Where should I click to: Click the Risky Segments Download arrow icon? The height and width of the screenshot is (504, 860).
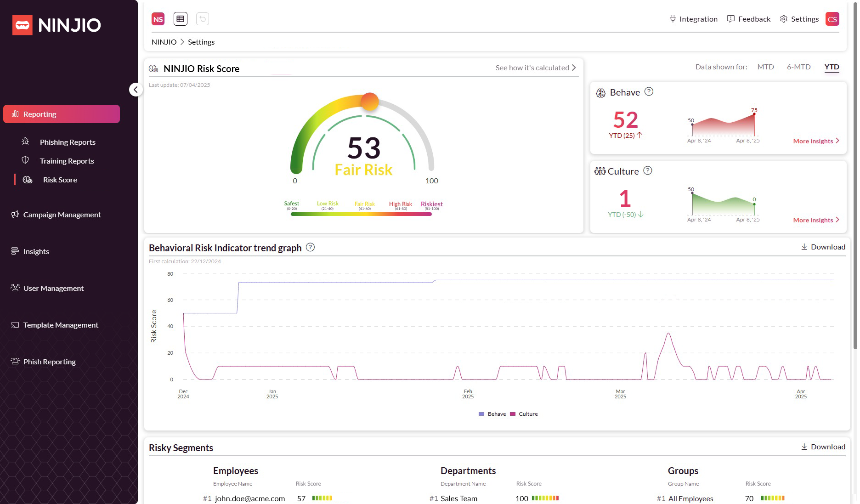(x=804, y=447)
